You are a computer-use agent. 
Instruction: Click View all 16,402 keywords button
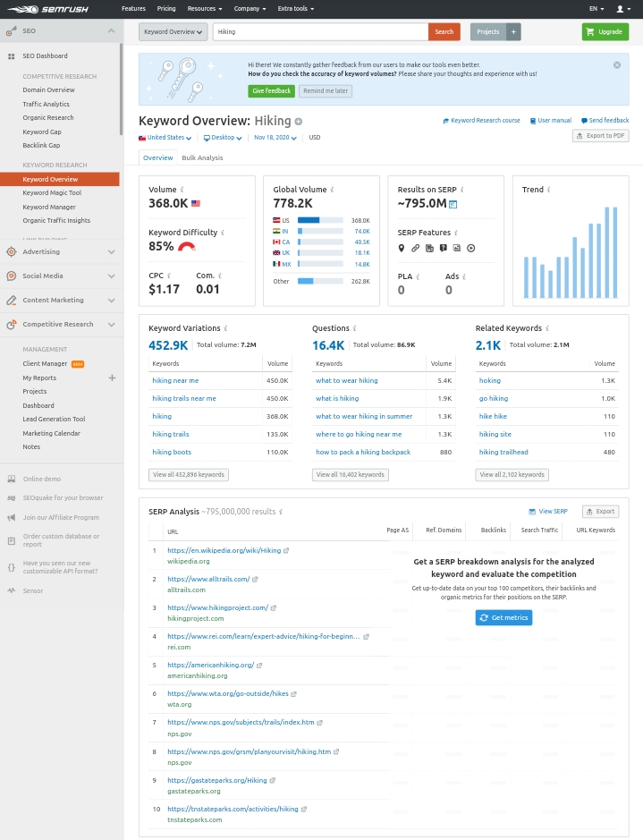[x=351, y=475]
